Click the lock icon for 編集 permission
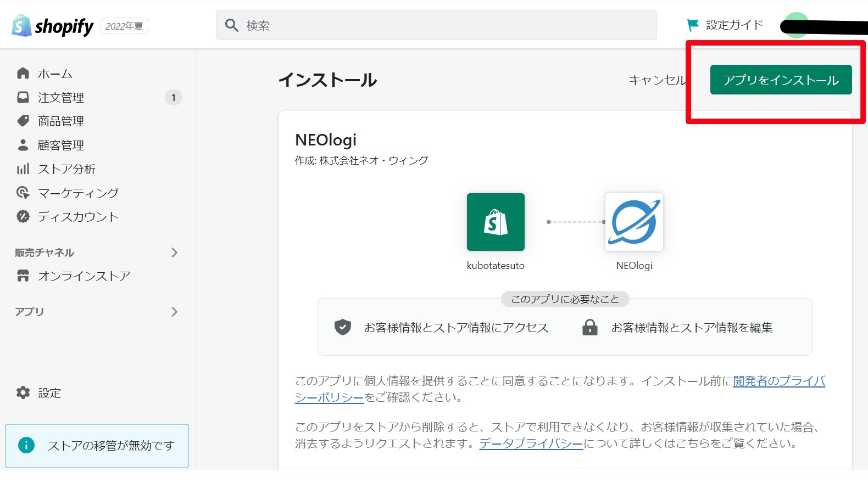 (589, 327)
